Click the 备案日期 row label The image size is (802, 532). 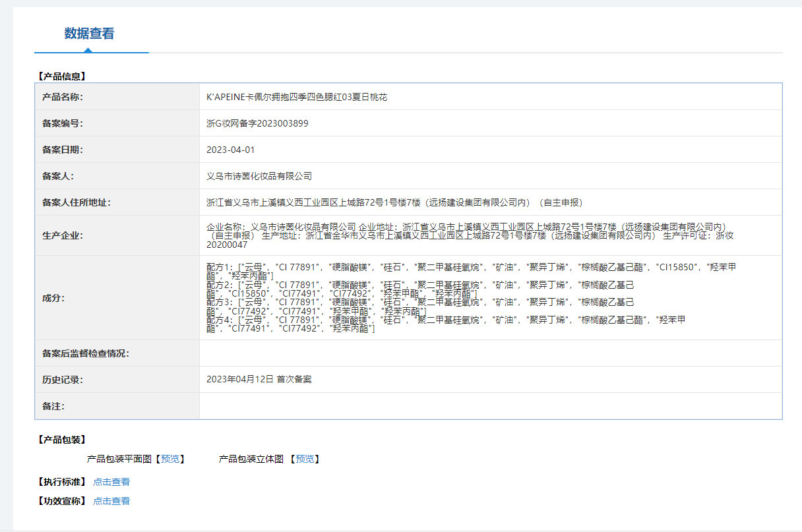click(63, 150)
